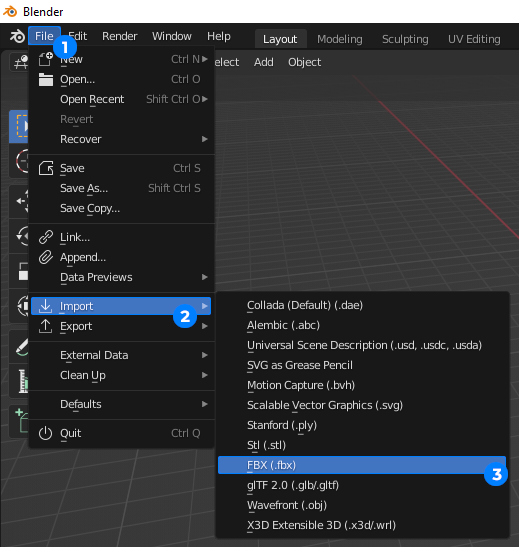
Task: Click the Blender logo menu icon
Action: [x=17, y=36]
